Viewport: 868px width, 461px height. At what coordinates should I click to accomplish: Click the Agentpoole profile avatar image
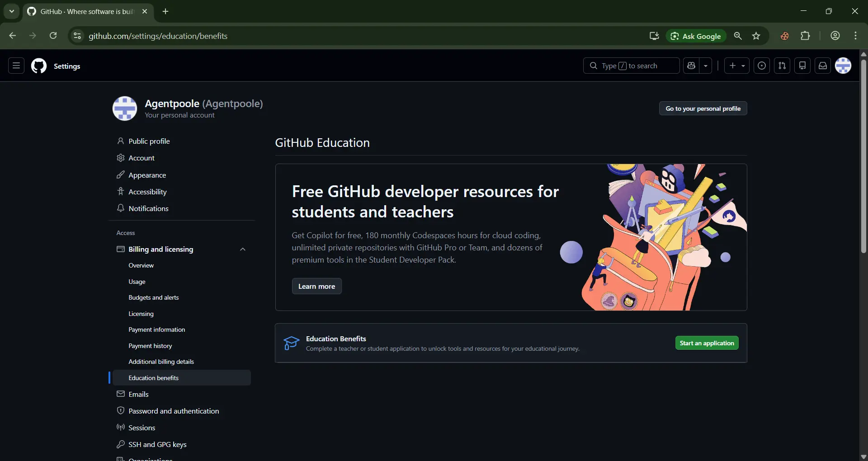(125, 108)
